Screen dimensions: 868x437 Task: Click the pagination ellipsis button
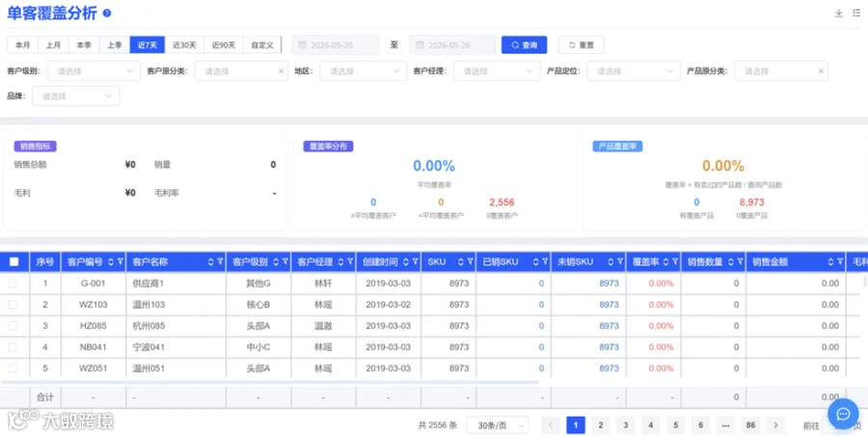(x=725, y=425)
